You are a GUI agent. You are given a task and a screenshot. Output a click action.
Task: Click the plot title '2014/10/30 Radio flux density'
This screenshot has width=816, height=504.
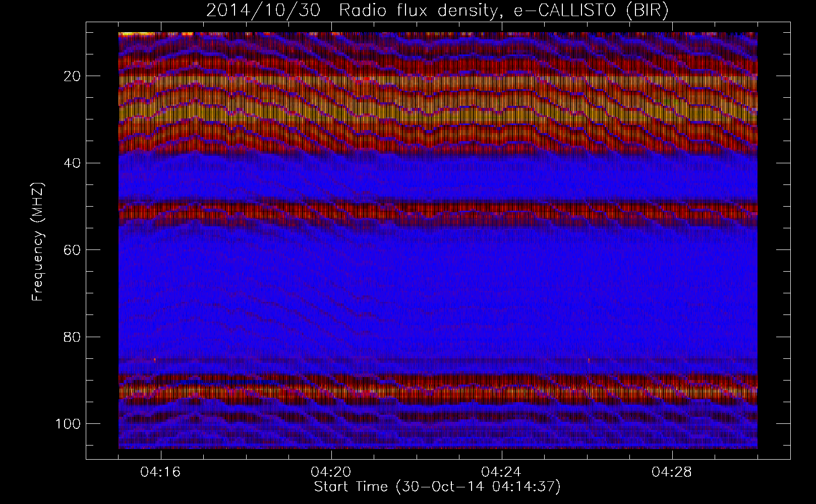(x=437, y=11)
